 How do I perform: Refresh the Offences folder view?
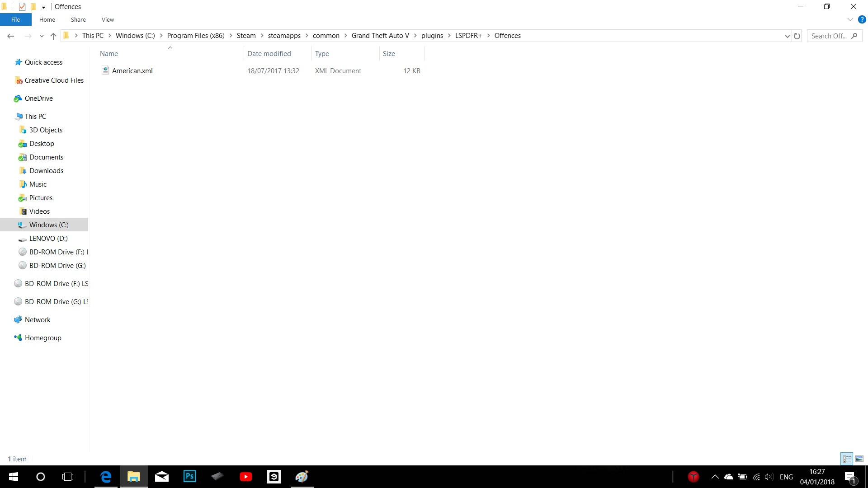point(797,36)
